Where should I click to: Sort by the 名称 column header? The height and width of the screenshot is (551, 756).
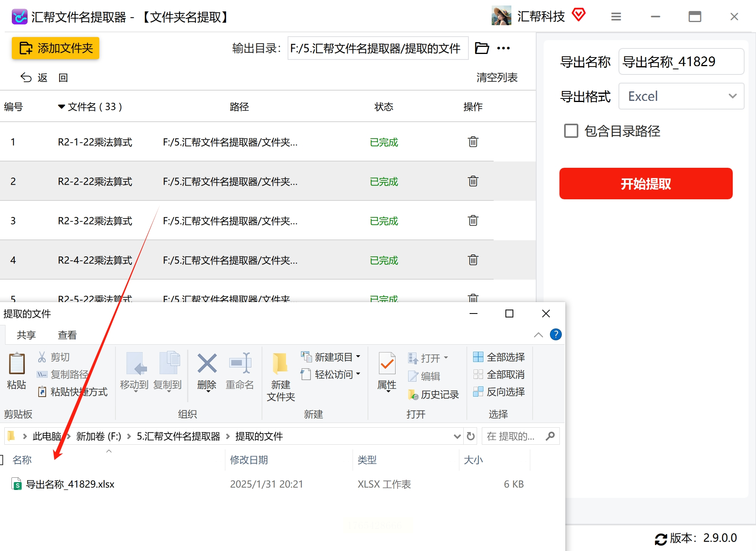pos(22,460)
